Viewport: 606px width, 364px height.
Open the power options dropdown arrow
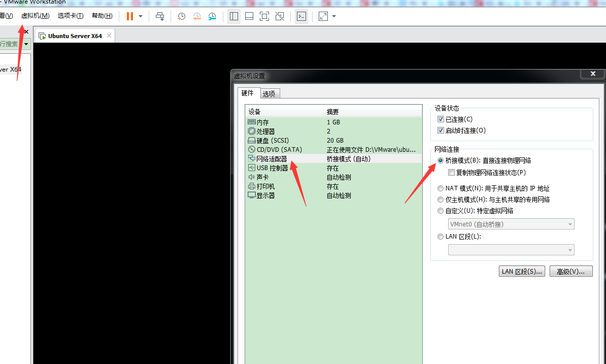(x=141, y=16)
